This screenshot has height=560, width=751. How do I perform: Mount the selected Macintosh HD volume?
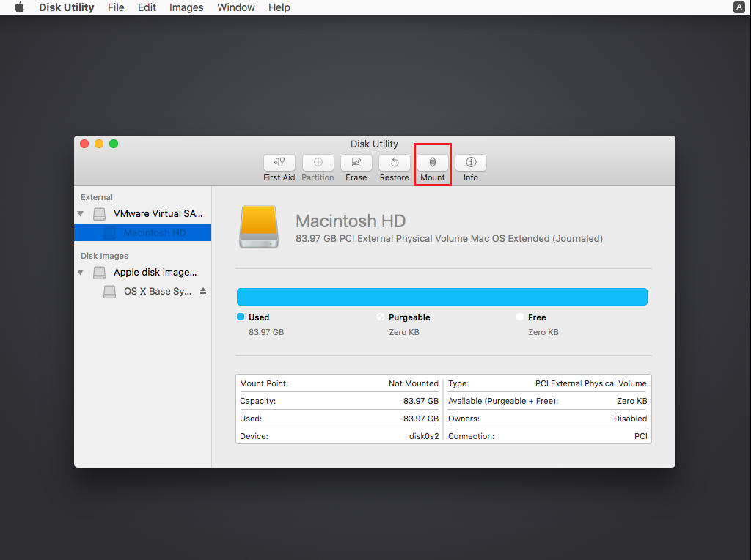click(433, 163)
